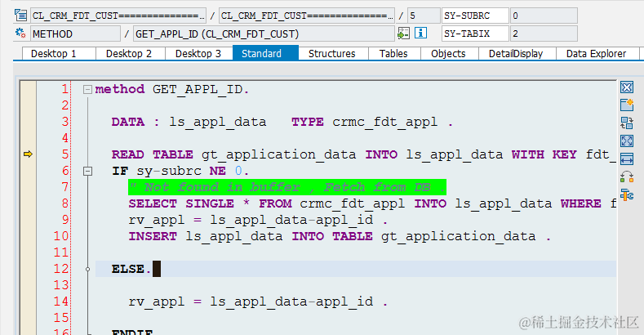The image size is (644, 335).
Task: Click the METHOD event type field
Action: (x=76, y=33)
